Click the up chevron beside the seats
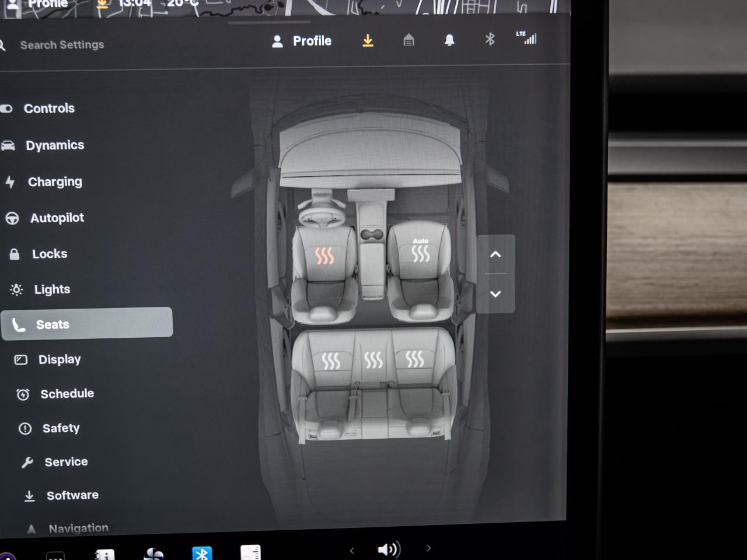 pos(495,254)
